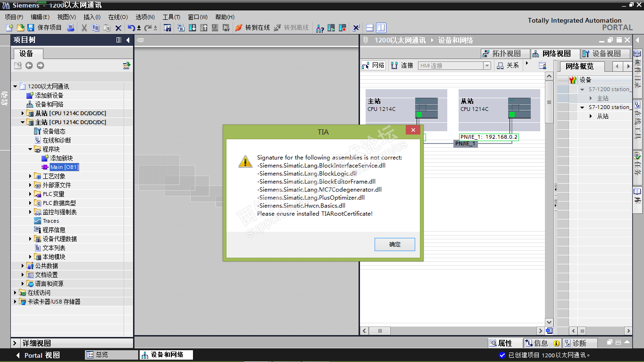
Task: Open the 项目(P) menu
Action: tap(14, 17)
